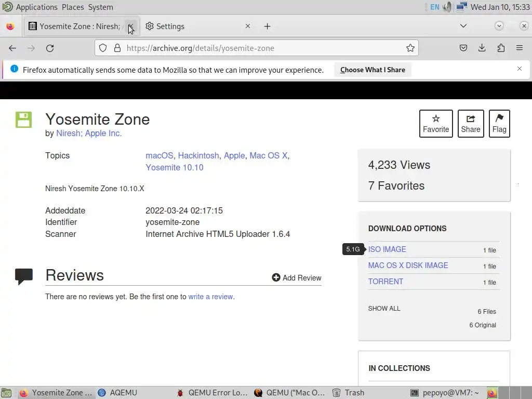Screen dimensions: 532x399
Task: Click the archive.org URL address field
Action: tap(257, 48)
